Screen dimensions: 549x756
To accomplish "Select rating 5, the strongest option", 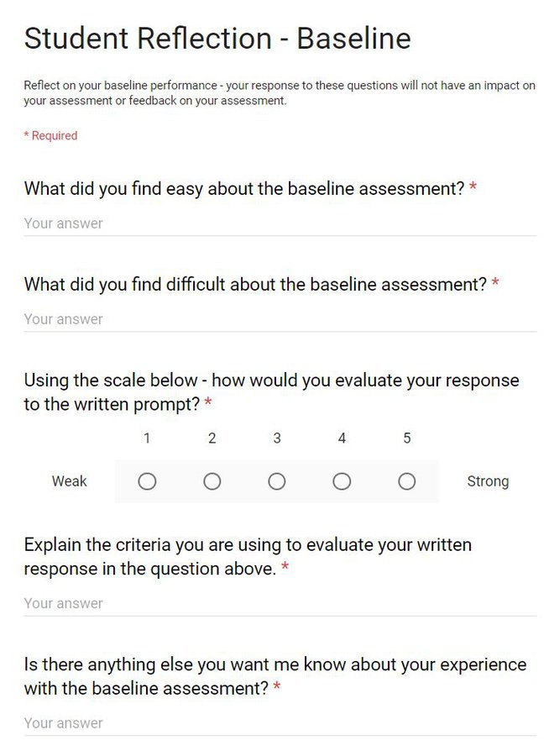I will [406, 481].
